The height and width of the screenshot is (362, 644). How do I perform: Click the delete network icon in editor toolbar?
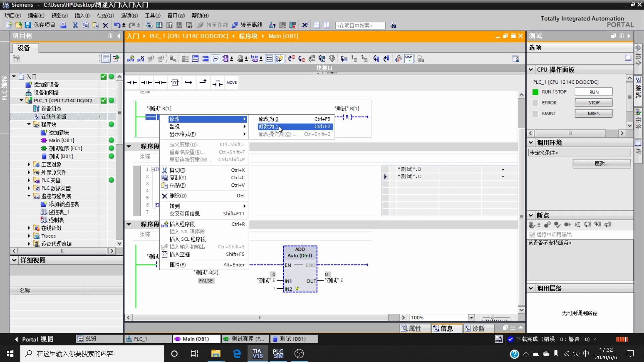[141, 59]
